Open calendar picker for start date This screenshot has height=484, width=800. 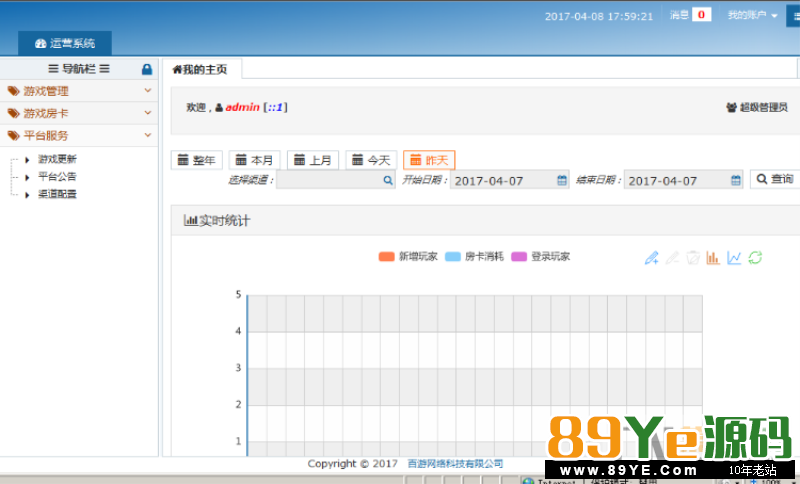pos(562,180)
